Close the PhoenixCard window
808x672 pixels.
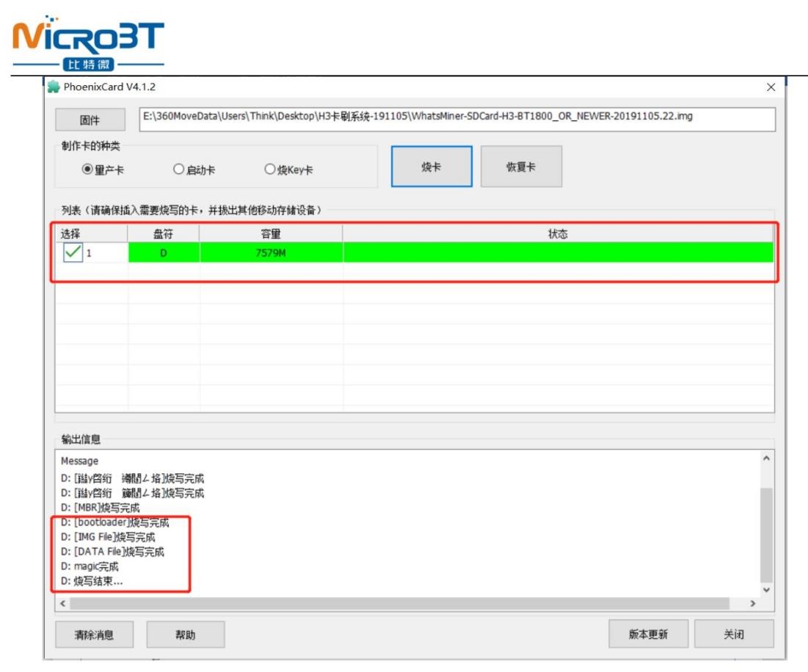(771, 87)
